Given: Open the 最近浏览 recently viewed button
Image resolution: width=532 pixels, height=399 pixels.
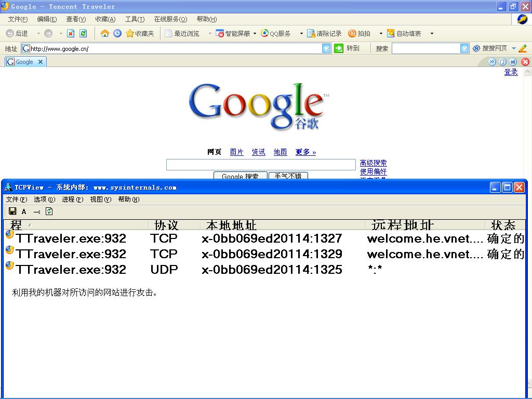Looking at the screenshot, I should 182,33.
